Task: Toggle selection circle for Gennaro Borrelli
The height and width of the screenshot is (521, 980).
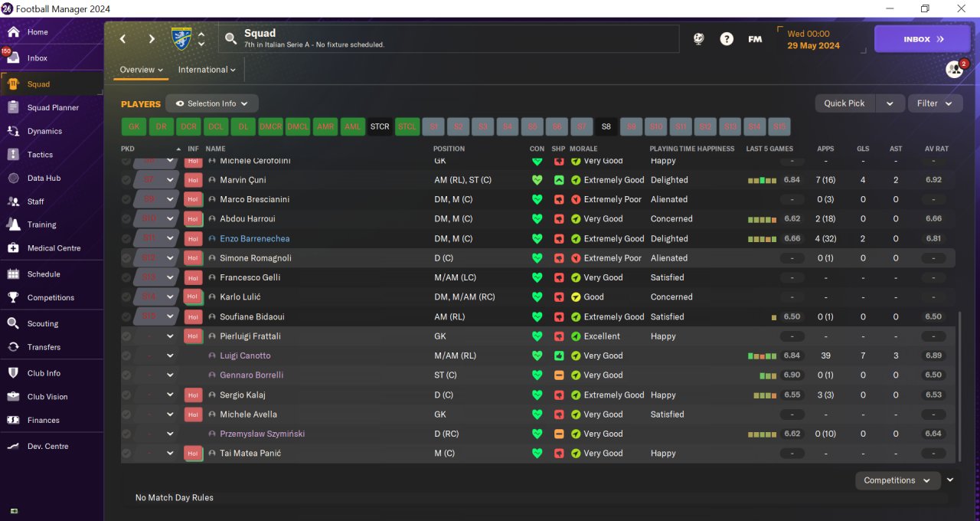Action: pyautogui.click(x=126, y=375)
